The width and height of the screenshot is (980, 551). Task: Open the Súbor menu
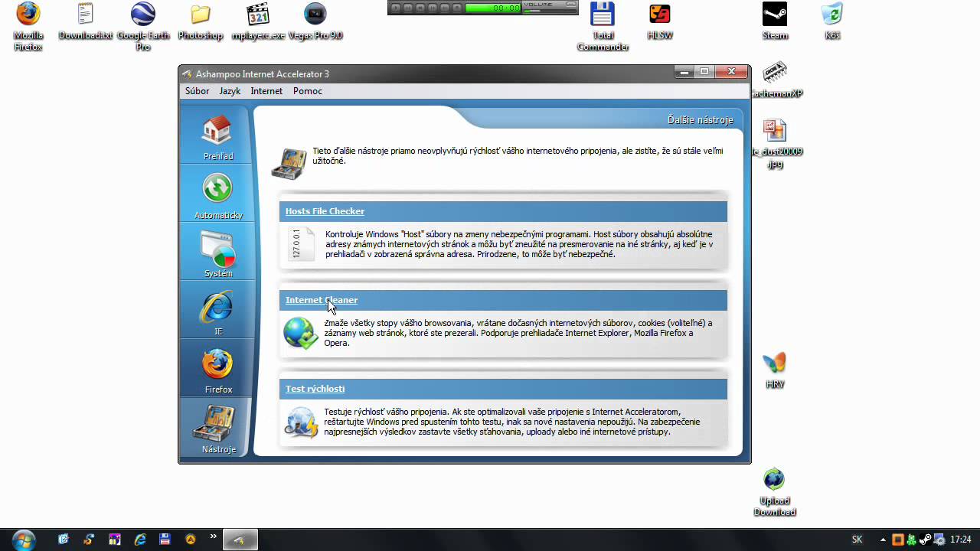(x=197, y=91)
